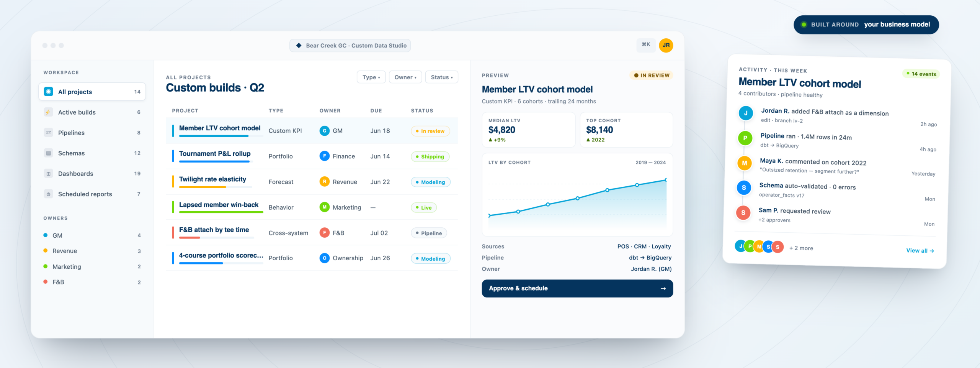The height and width of the screenshot is (368, 980).
Task: Filter by F&B owner in sidebar
Action: (92, 282)
